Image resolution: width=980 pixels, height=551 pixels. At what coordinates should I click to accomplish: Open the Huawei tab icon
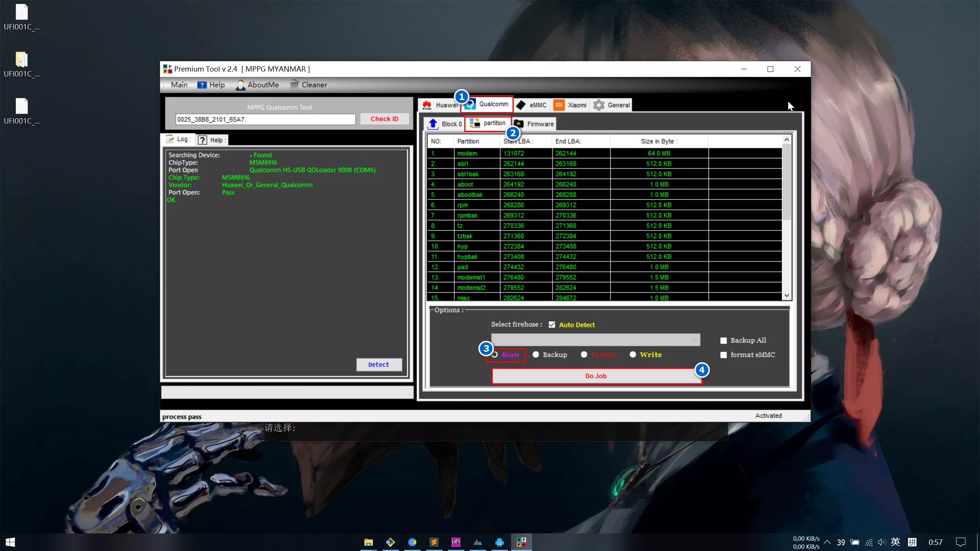coord(427,105)
